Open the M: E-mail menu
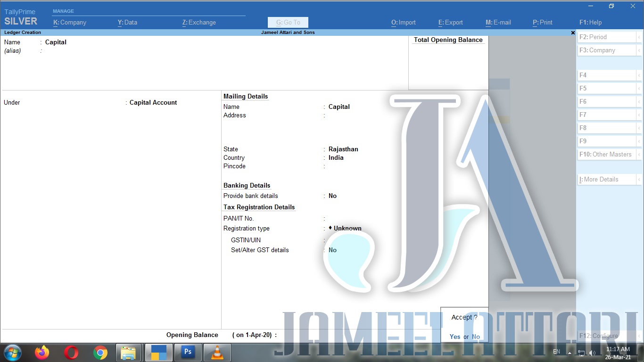Viewport: 644px width, 362px height. [498, 22]
